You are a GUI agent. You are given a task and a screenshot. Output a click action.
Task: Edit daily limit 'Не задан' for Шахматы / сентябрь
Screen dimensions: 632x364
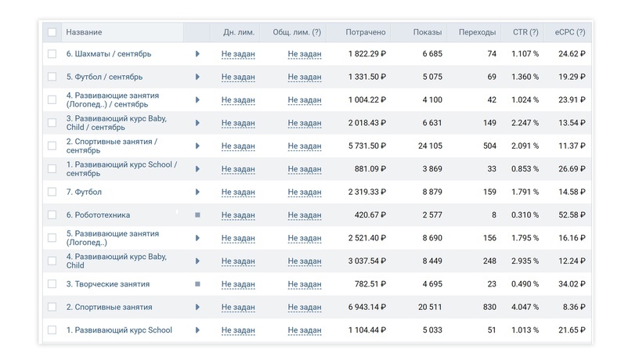click(238, 54)
